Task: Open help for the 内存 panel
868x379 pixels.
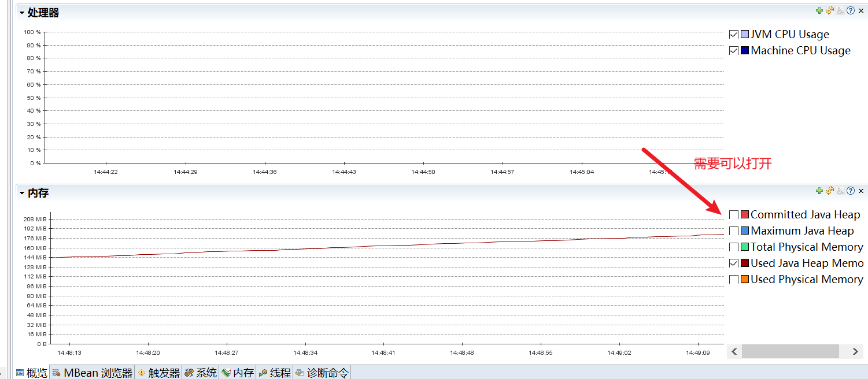Action: 851,191
